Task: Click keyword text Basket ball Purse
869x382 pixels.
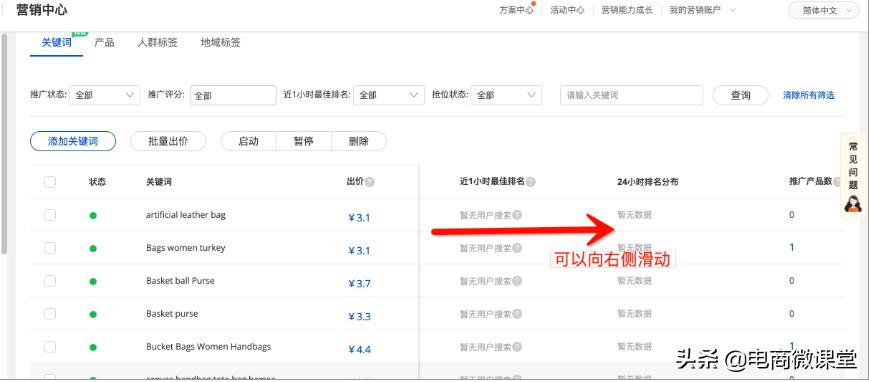Action: pyautogui.click(x=180, y=281)
